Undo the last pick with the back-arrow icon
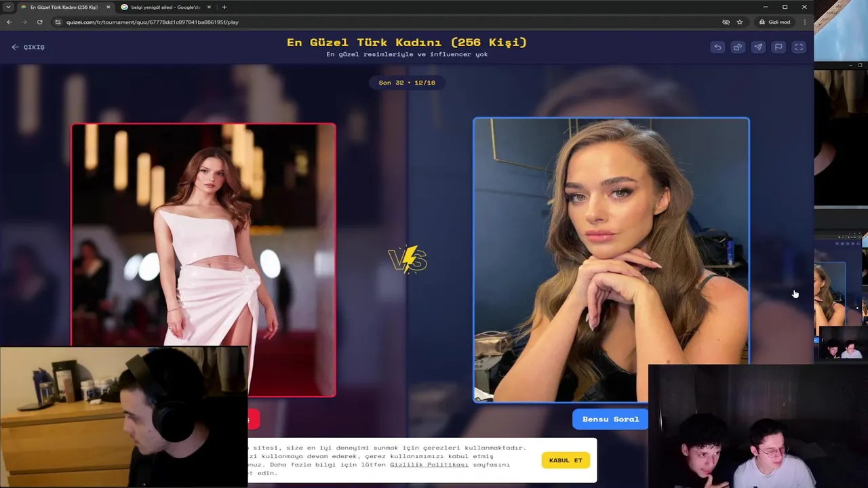 tap(717, 47)
